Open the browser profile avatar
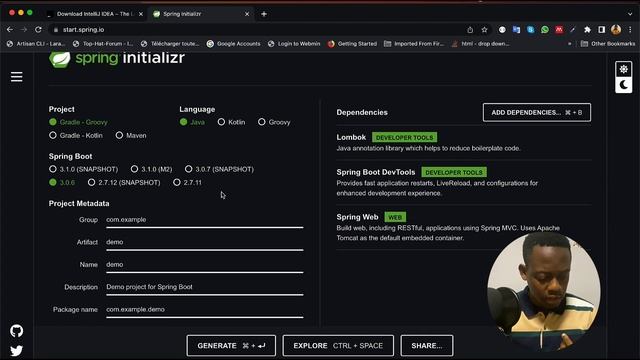Screen dimensions: 640x360 pos(616,29)
